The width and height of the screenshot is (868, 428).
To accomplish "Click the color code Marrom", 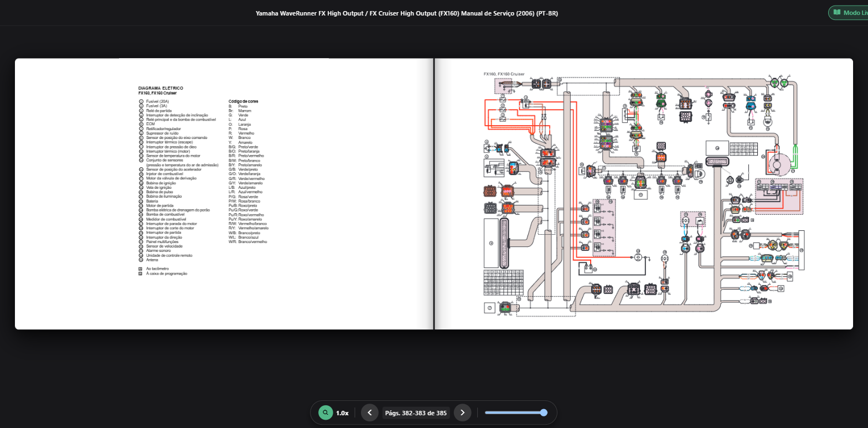I will point(245,111).
